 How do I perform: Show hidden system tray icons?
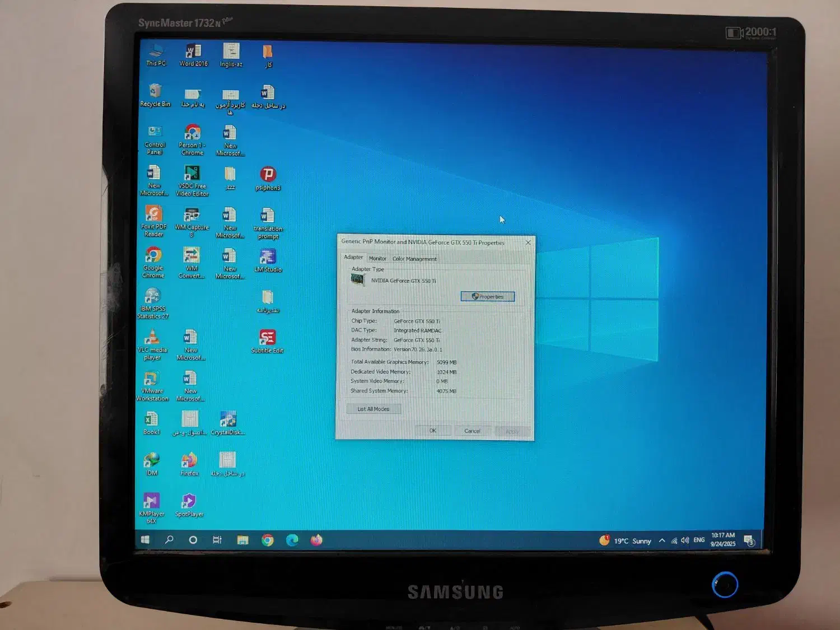click(662, 540)
